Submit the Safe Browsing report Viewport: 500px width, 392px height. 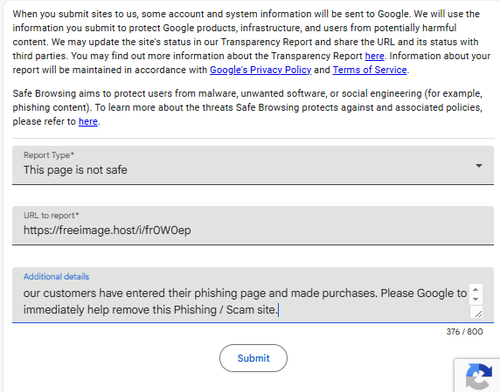click(x=253, y=358)
